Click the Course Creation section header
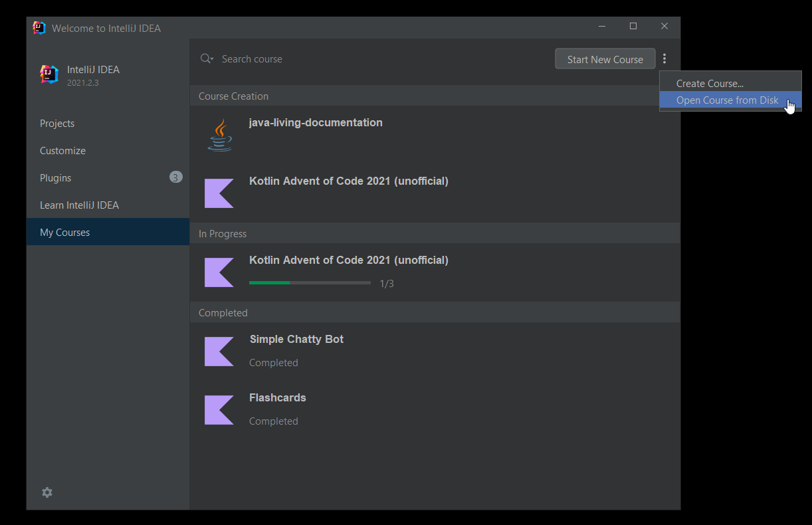This screenshot has width=812, height=525. pyautogui.click(x=435, y=96)
